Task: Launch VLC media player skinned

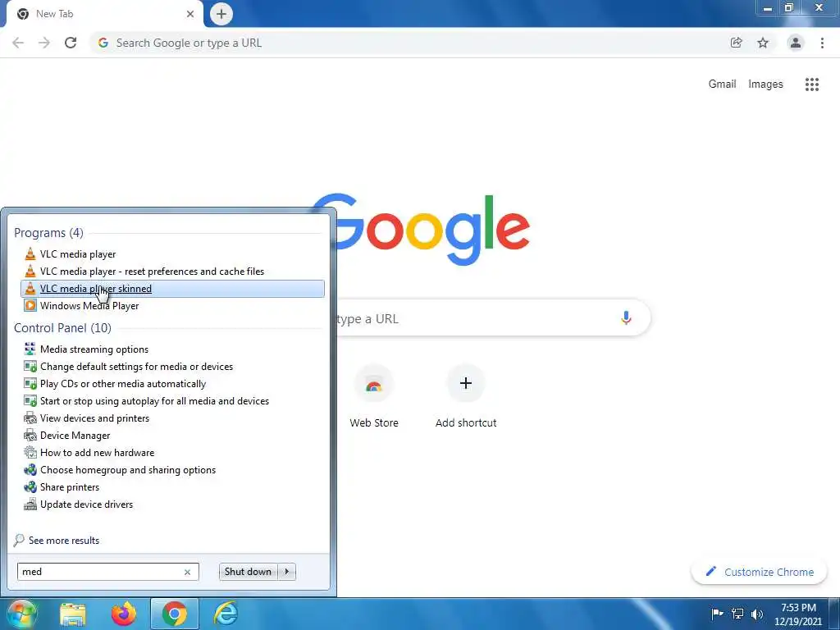Action: pyautogui.click(x=172, y=289)
